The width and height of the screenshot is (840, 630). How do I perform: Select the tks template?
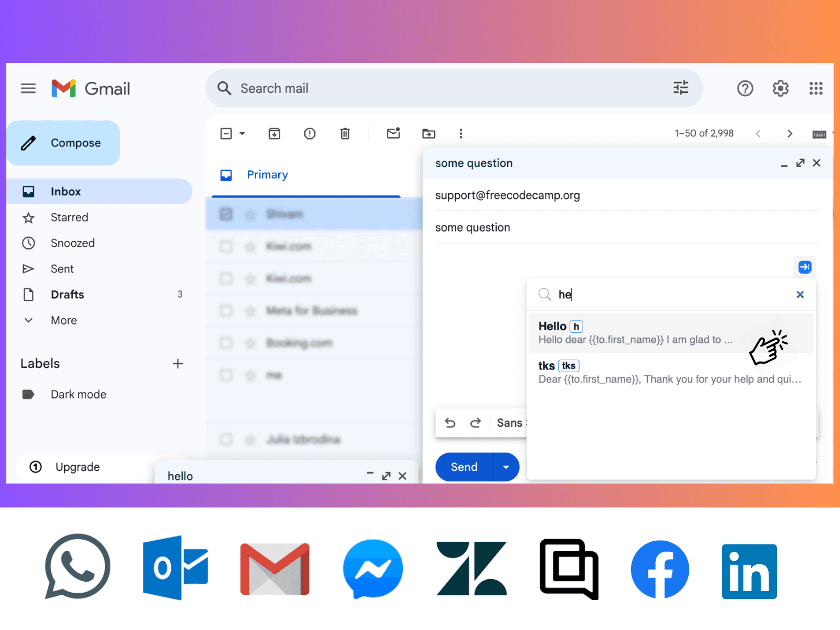coord(670,372)
